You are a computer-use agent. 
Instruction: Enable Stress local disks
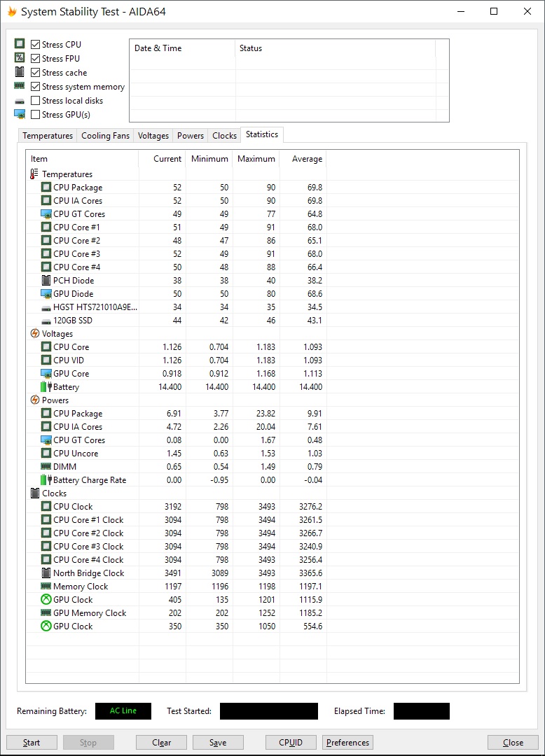35,100
